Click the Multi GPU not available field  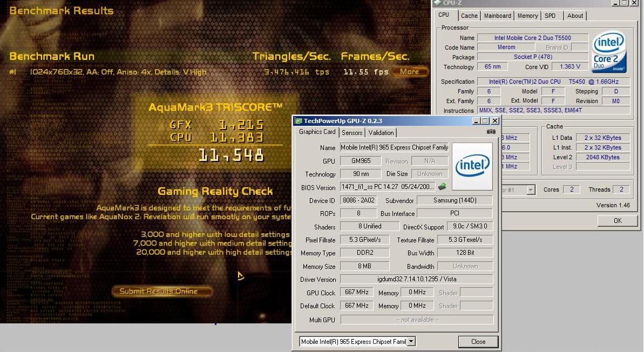click(x=417, y=320)
